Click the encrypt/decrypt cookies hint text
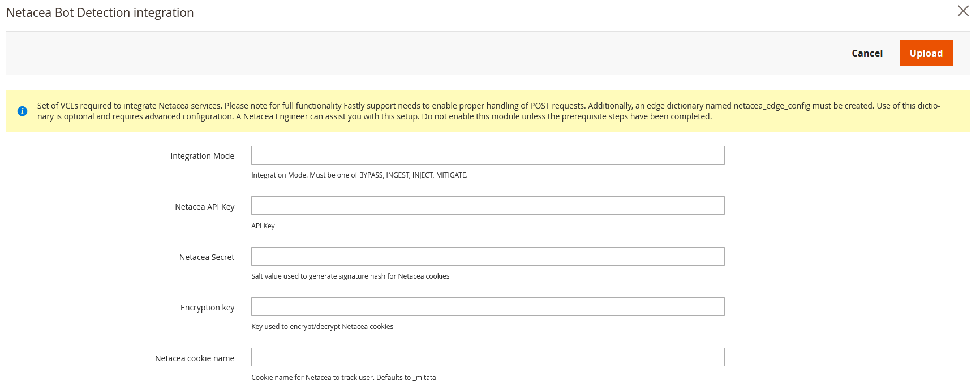 click(x=322, y=327)
